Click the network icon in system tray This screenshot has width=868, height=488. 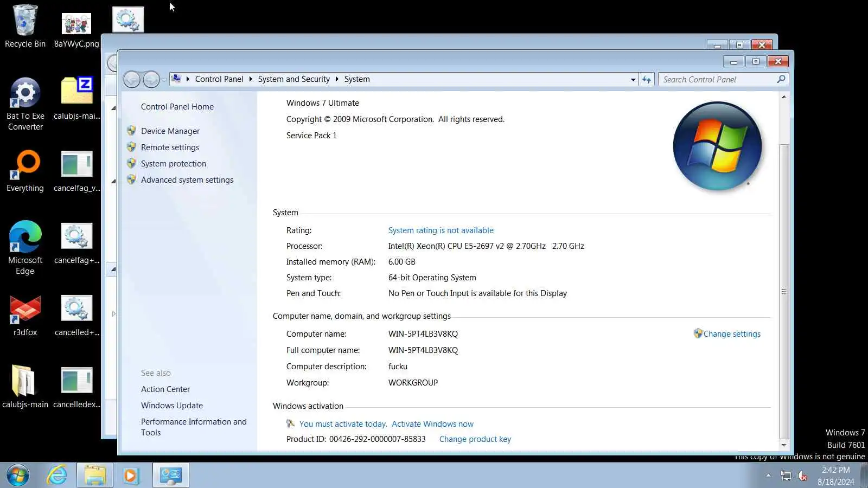click(786, 476)
